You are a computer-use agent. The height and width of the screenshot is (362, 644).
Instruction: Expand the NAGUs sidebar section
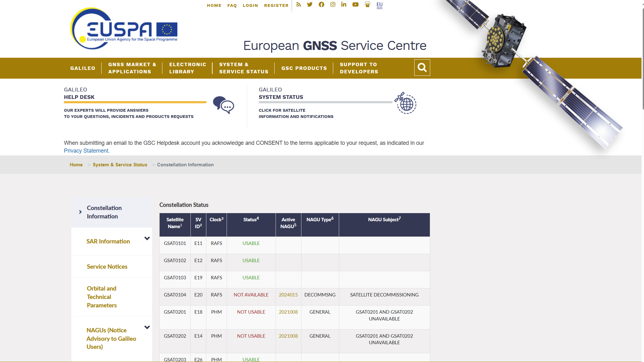click(x=147, y=327)
